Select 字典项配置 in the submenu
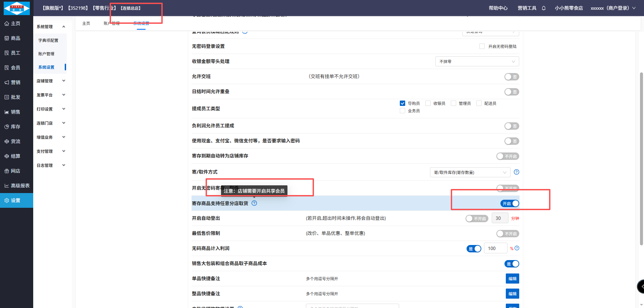Viewport: 644px width, 308px height. (48, 41)
